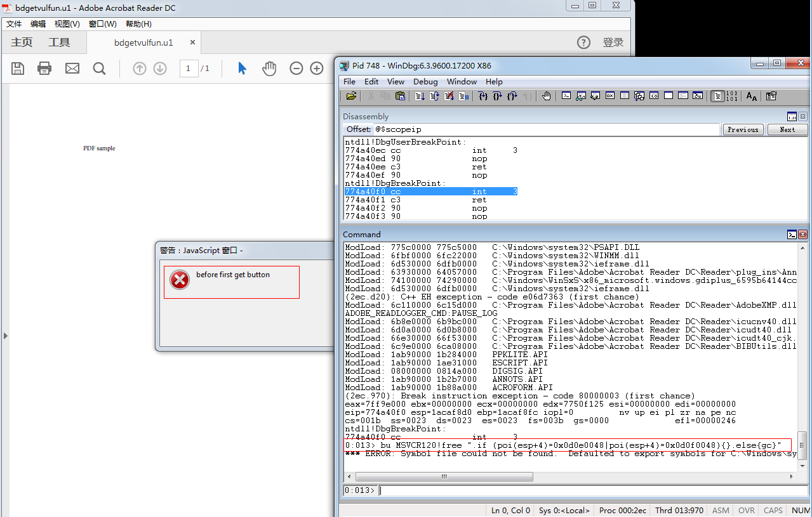The height and width of the screenshot is (517, 812).
Task: Open the Disassembly pane's window toolbar menu icon
Action: (792, 117)
